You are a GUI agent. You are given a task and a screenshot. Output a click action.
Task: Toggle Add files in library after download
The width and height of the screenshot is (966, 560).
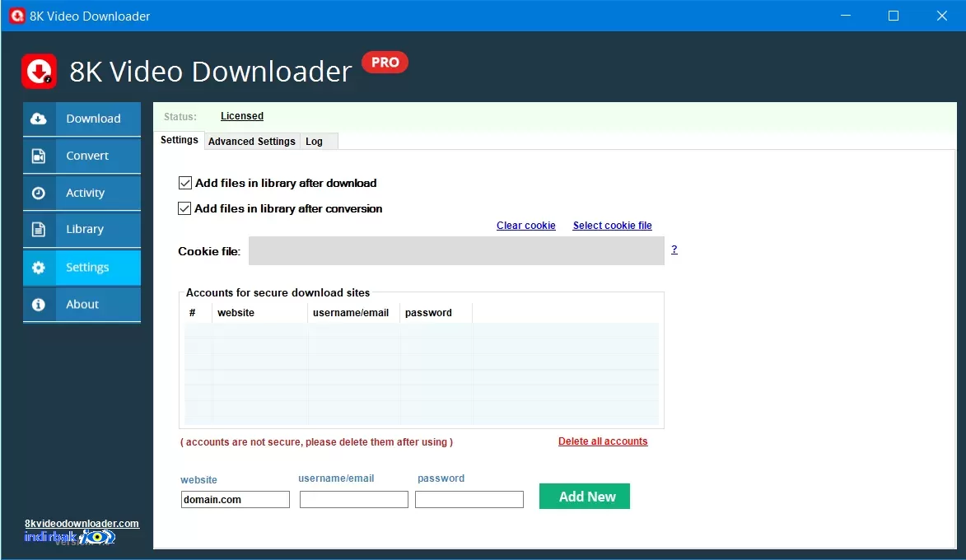184,183
